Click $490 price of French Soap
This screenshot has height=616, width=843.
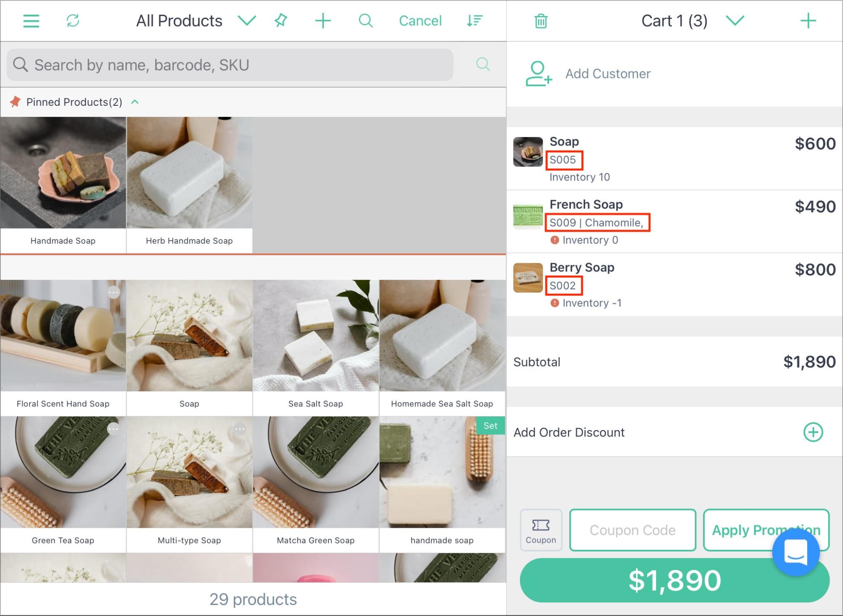[x=815, y=207]
